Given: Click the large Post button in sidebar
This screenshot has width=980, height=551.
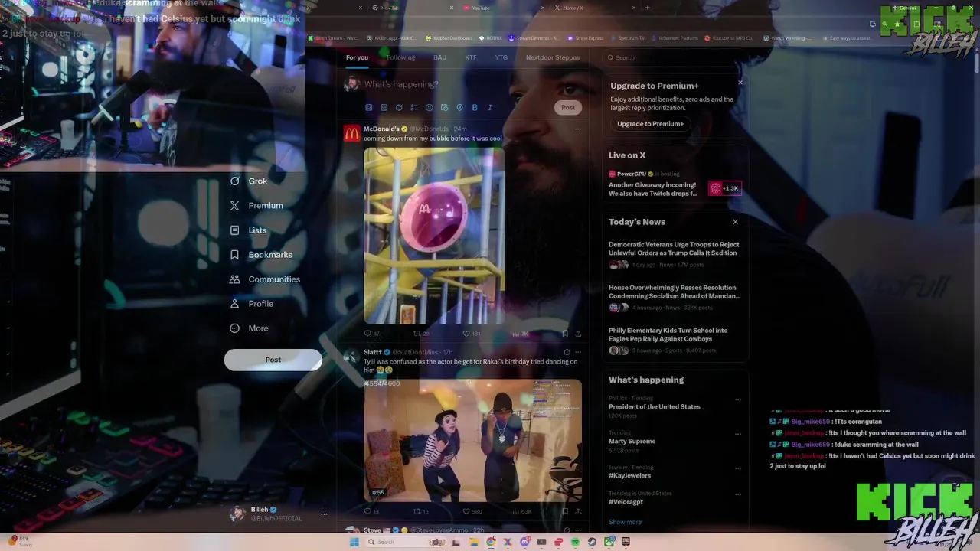Looking at the screenshot, I should point(273,360).
